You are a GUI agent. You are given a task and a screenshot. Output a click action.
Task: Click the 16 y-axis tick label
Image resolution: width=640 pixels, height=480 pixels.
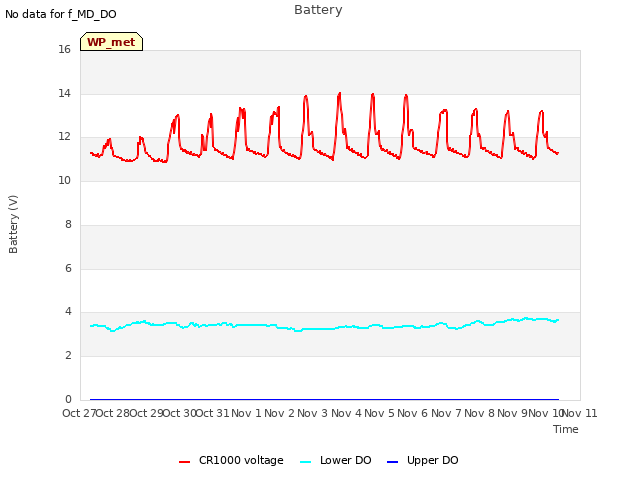point(64,49)
